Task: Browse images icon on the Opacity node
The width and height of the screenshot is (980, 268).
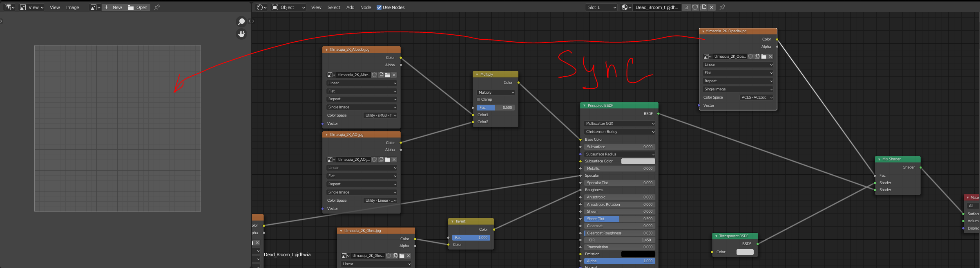Action: [708, 56]
